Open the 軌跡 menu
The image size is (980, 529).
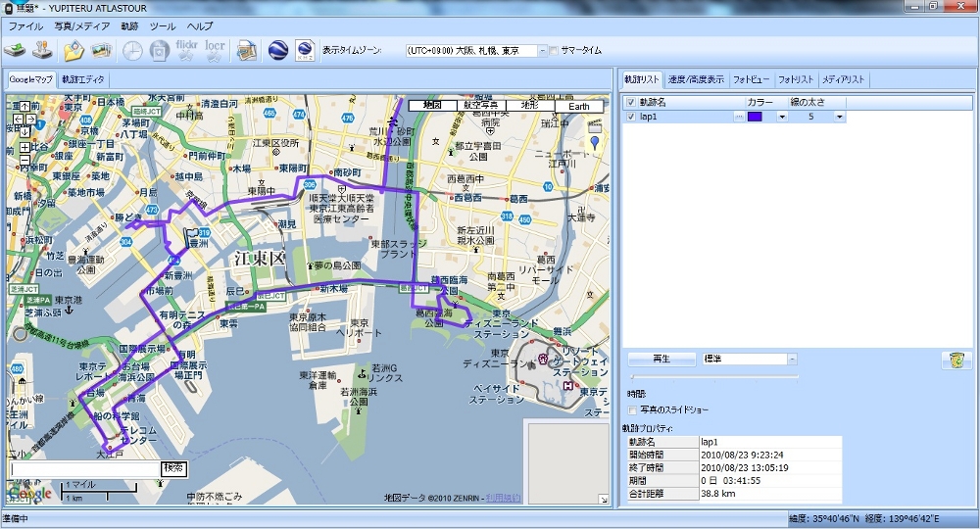(x=129, y=26)
